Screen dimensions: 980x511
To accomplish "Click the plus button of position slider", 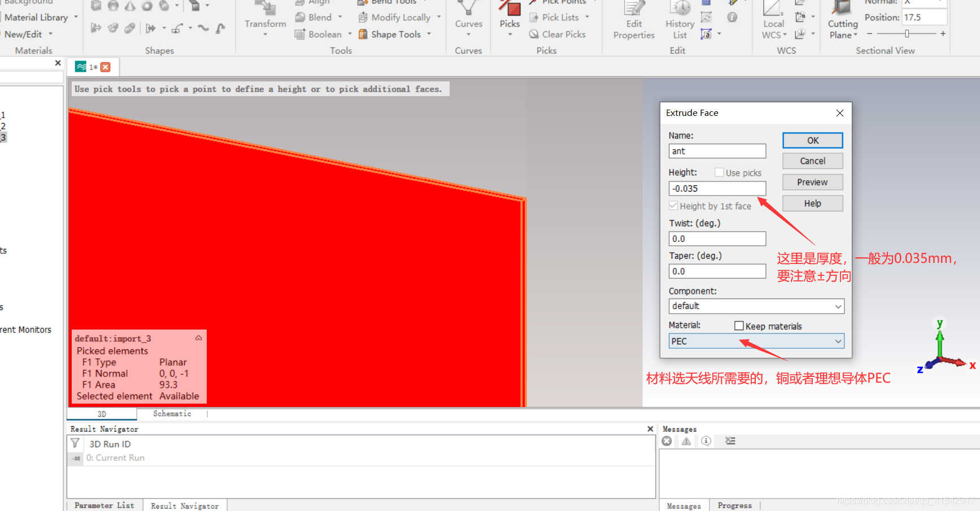I will [943, 34].
